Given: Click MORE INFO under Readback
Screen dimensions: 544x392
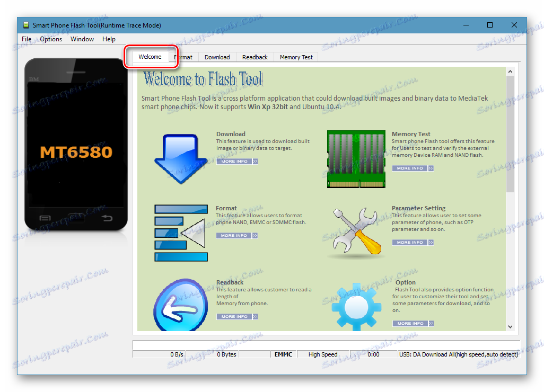Looking at the screenshot, I should [234, 316].
